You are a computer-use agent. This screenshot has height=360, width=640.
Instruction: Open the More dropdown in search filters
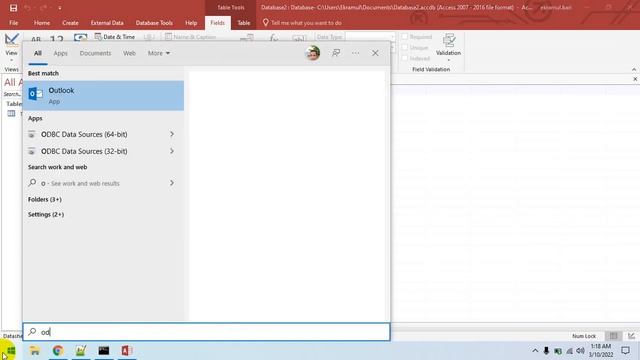click(x=159, y=53)
